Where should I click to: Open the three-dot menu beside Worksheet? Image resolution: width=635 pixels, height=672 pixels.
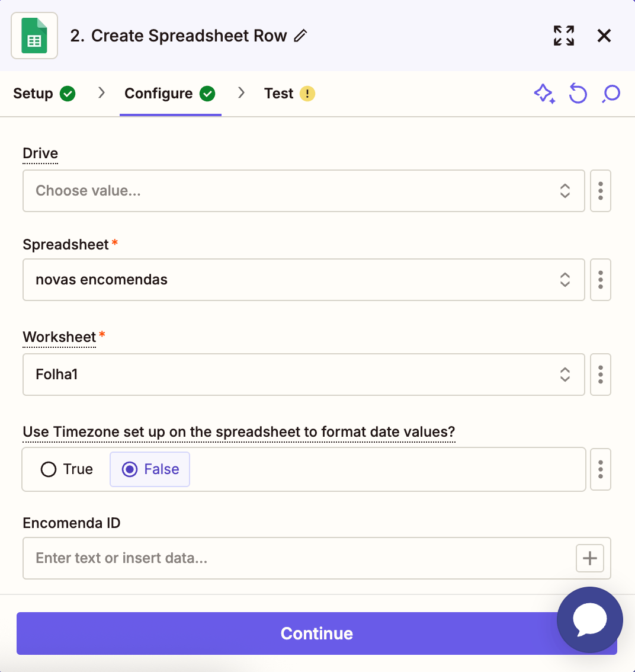pyautogui.click(x=601, y=375)
